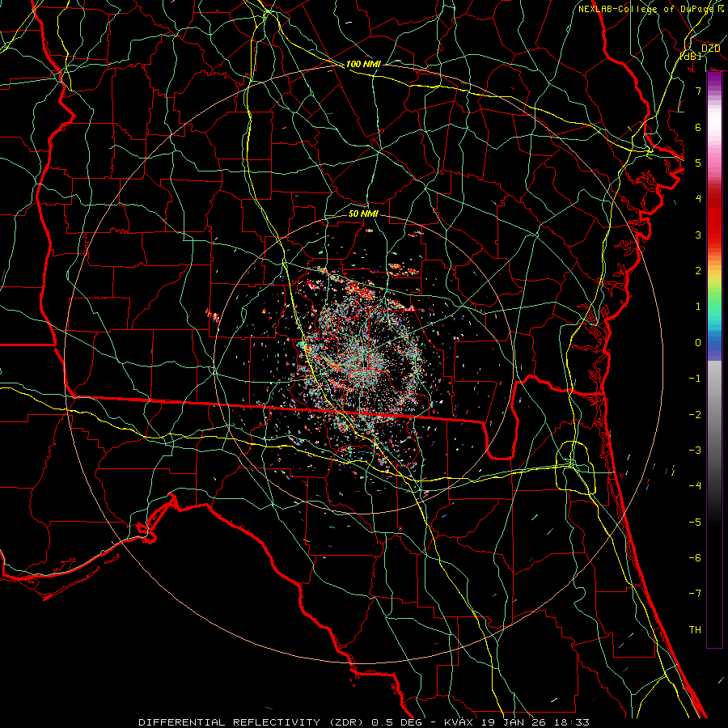The image size is (728, 728).
Task: Click the TH threshold label on the scale
Action: 695,630
